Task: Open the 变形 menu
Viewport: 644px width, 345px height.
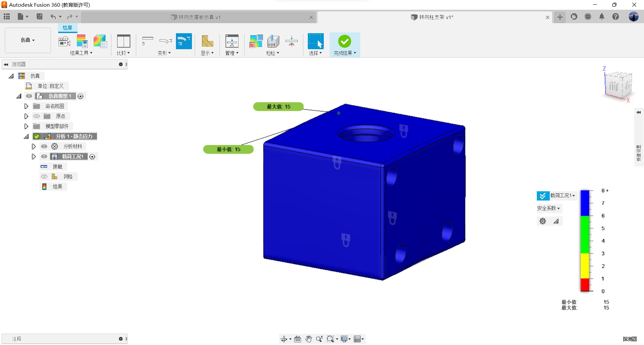Action: tap(164, 53)
